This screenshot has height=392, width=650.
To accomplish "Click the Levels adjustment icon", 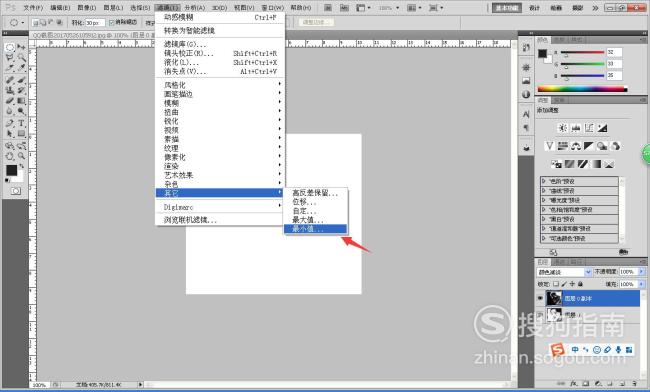I will click(x=576, y=128).
